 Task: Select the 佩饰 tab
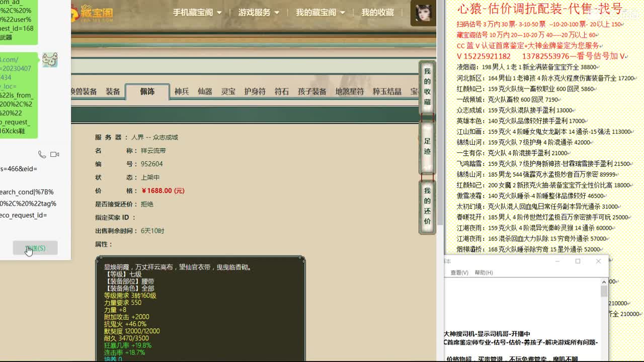tap(147, 92)
